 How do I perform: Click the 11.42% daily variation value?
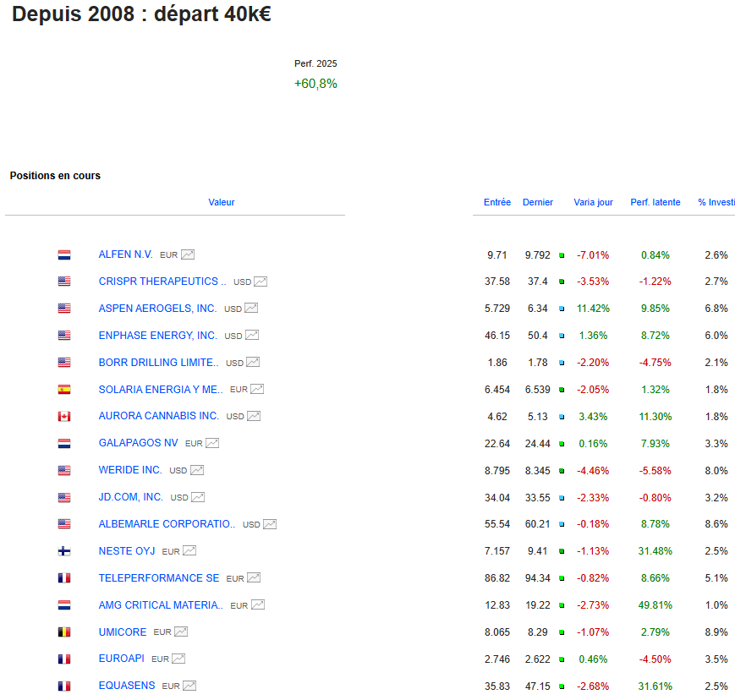coord(593,309)
